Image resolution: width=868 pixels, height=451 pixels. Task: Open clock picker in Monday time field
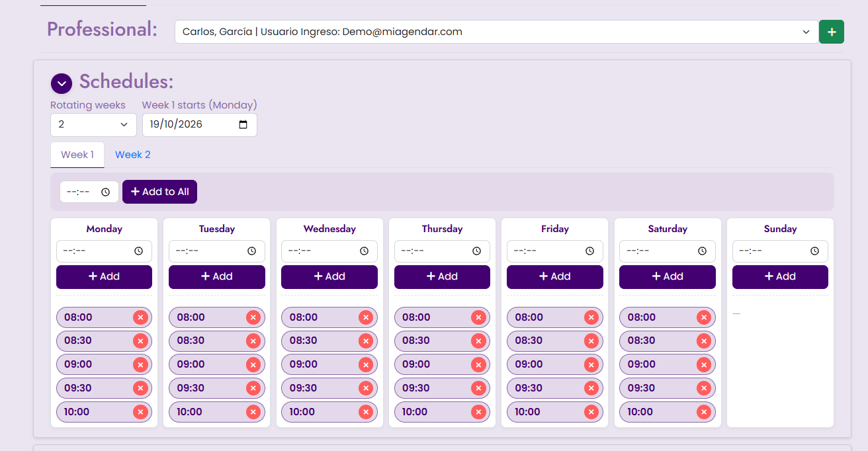(x=138, y=251)
